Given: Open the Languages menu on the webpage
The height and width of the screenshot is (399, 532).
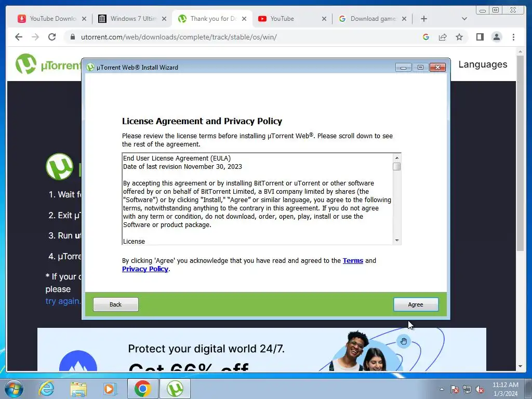Looking at the screenshot, I should [x=483, y=64].
